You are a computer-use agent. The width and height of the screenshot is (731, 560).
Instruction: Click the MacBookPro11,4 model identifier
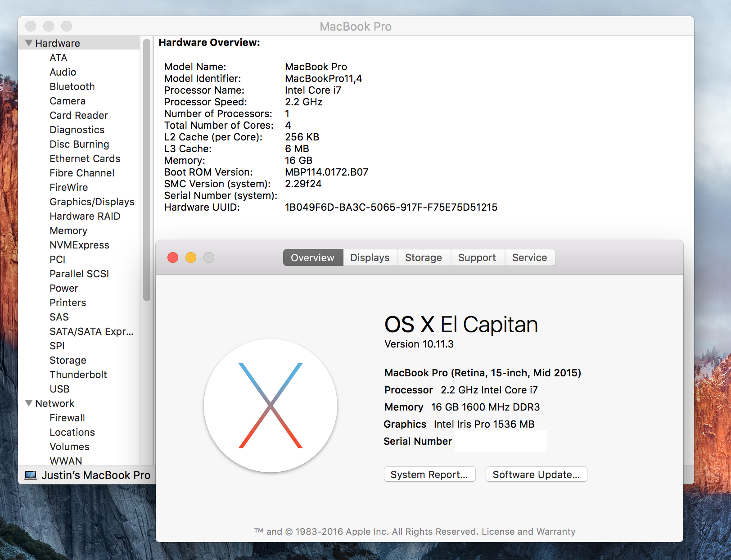(323, 78)
